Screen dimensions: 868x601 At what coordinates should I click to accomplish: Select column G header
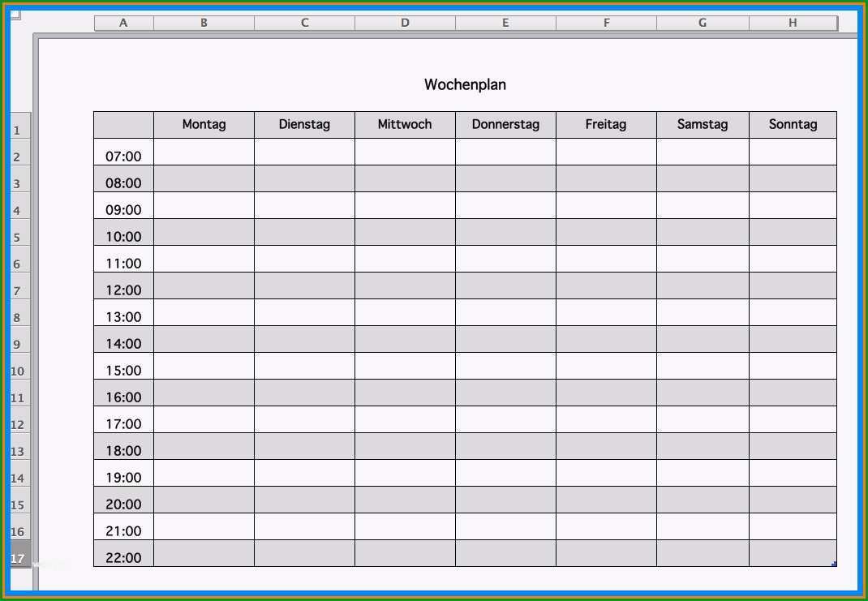pyautogui.click(x=703, y=23)
